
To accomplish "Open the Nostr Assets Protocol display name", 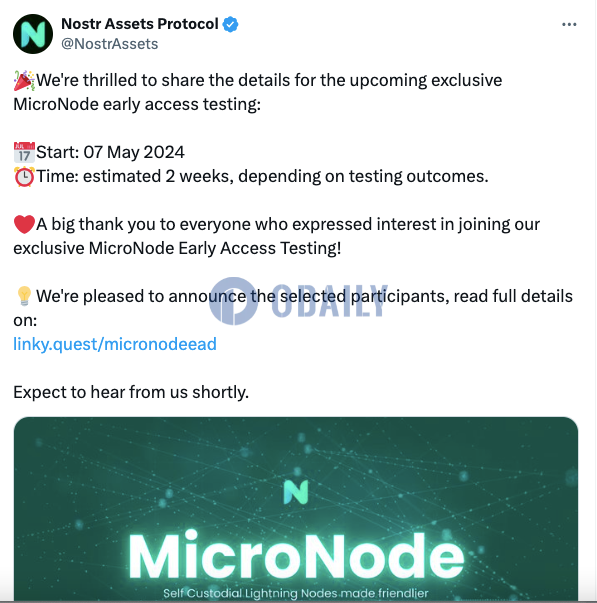I will click(x=140, y=24).
